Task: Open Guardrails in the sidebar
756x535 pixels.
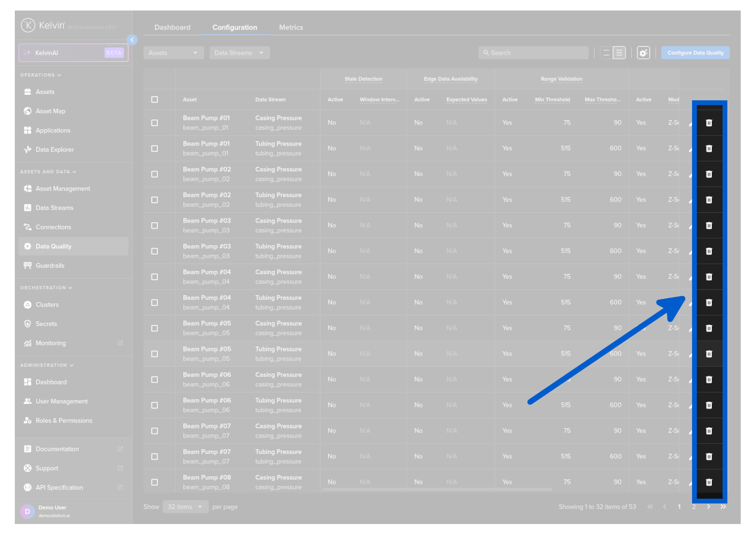Action: [50, 266]
